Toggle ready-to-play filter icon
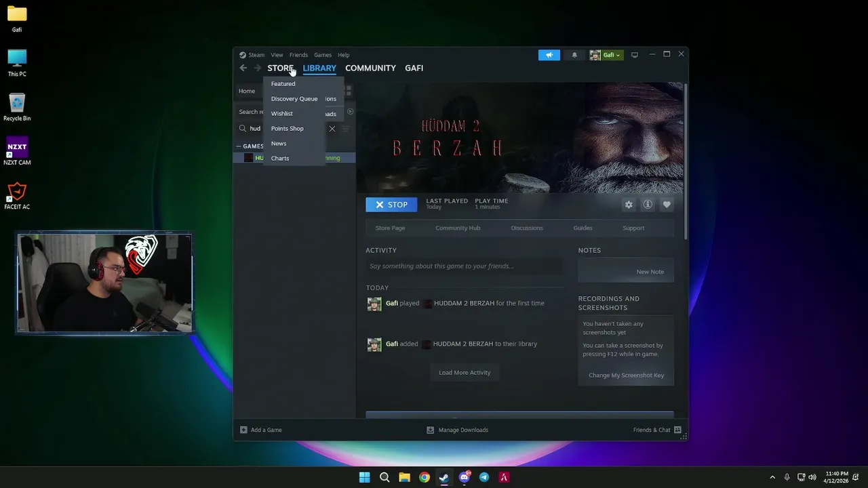 coord(351,112)
